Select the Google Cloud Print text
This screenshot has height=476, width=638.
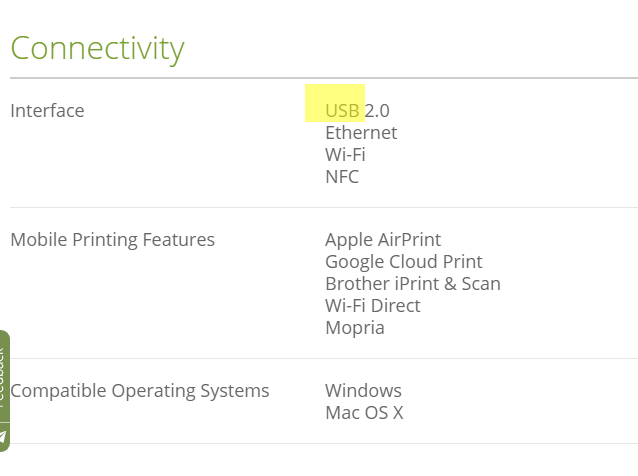(404, 262)
